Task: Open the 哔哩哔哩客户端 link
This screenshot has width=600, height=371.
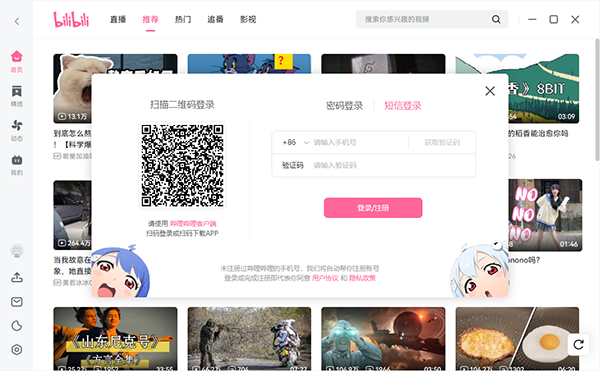Action: pyautogui.click(x=193, y=224)
